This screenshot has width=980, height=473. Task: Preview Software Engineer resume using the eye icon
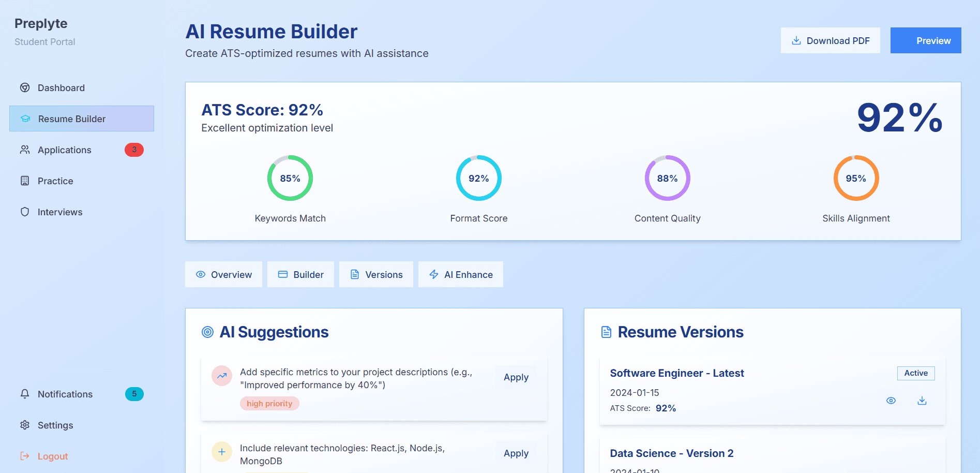[x=891, y=400]
